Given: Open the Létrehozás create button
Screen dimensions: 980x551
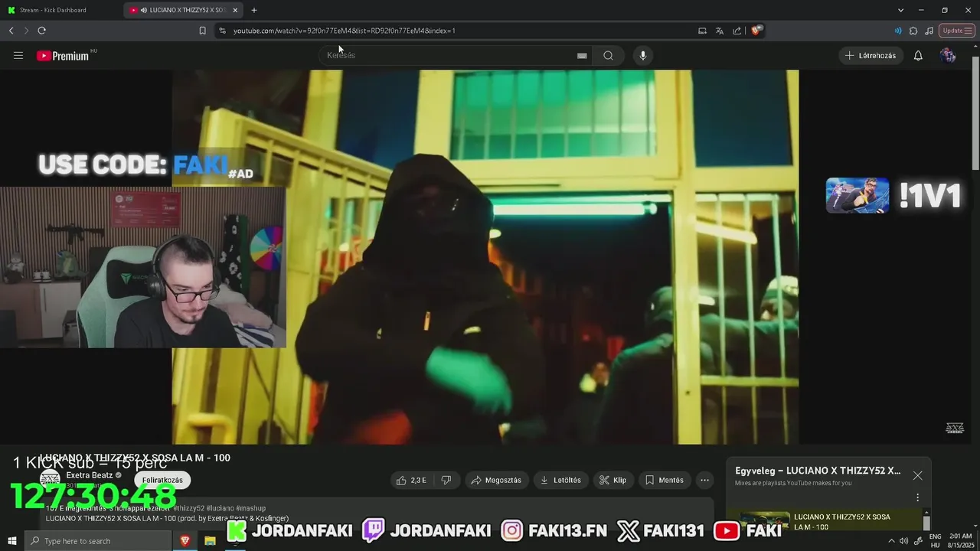Looking at the screenshot, I should (871, 55).
